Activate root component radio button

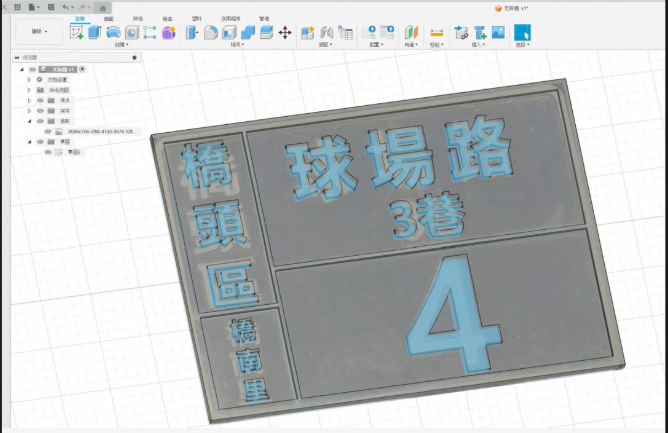coord(82,69)
